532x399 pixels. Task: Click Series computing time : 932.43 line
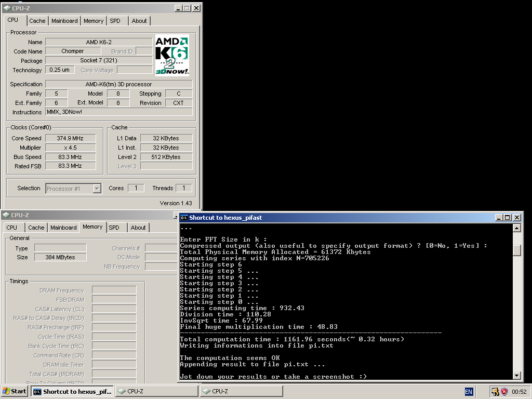pos(242,308)
